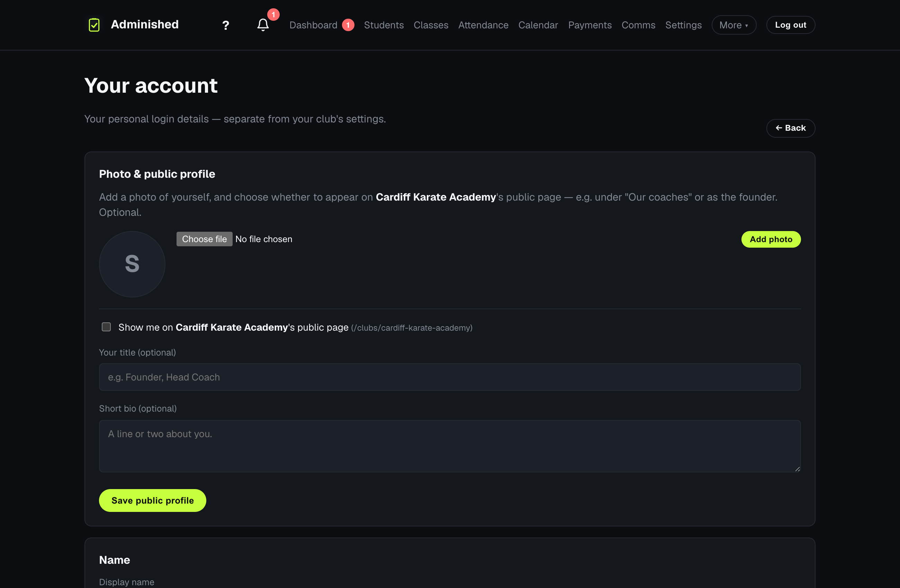Click the Log out button
This screenshot has height=588, width=900.
(x=790, y=25)
